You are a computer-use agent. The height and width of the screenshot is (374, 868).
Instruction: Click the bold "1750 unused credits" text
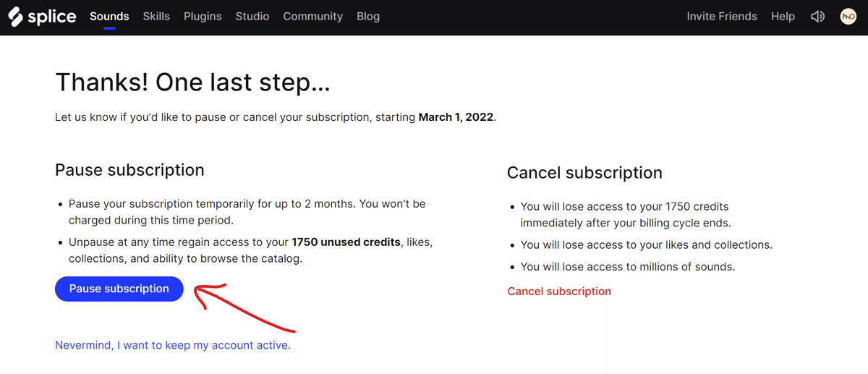click(346, 242)
